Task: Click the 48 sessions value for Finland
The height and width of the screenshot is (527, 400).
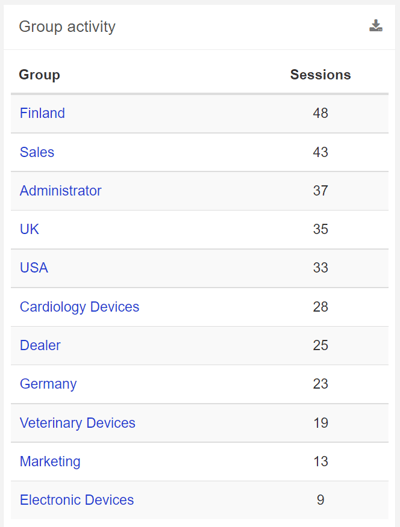Action: (x=320, y=113)
